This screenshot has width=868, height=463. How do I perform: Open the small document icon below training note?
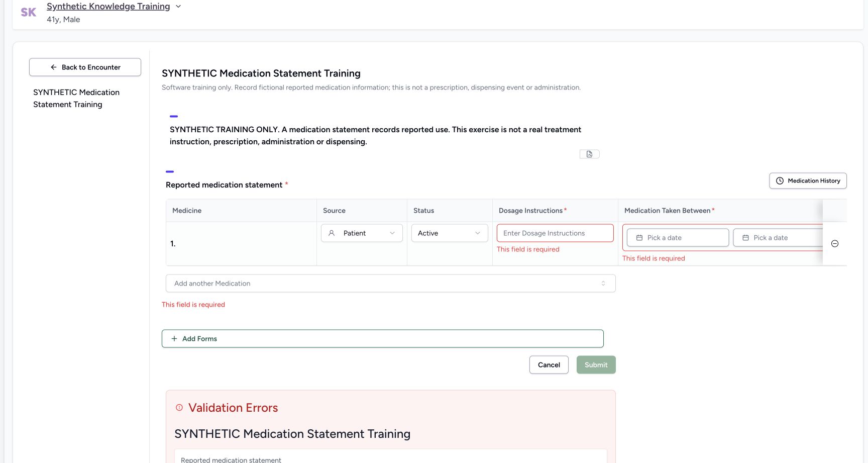click(x=589, y=154)
